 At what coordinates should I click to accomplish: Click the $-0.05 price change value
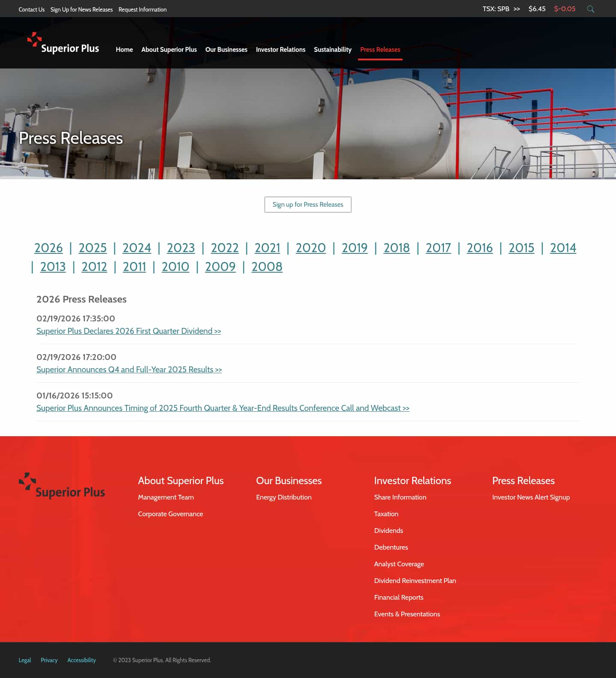coord(565,9)
